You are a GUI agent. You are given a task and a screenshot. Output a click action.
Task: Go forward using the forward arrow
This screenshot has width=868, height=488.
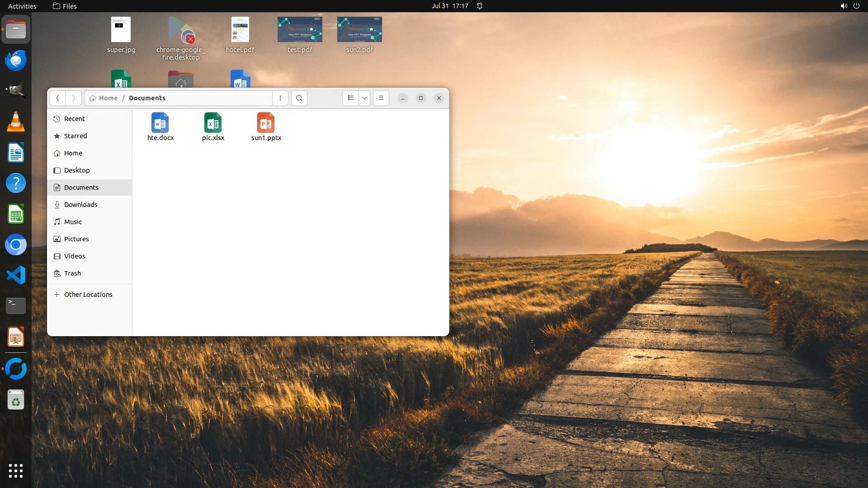point(74,98)
